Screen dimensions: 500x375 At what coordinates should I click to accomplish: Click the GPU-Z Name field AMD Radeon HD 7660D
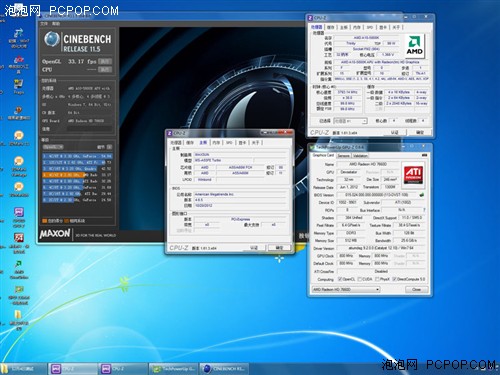click(x=368, y=164)
